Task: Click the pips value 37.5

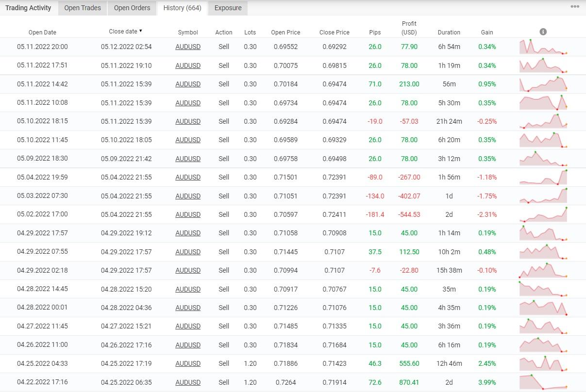Action: coord(375,252)
